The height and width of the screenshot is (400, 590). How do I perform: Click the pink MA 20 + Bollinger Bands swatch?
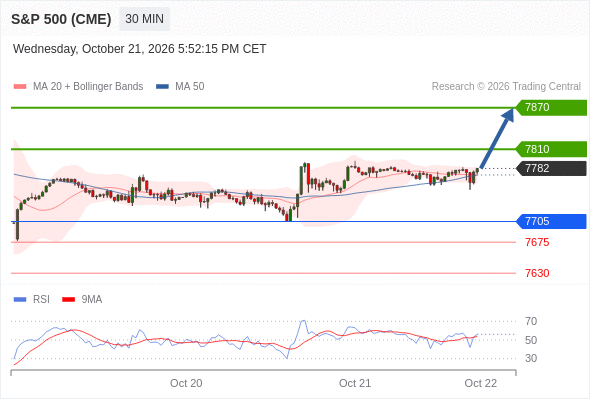click(20, 87)
